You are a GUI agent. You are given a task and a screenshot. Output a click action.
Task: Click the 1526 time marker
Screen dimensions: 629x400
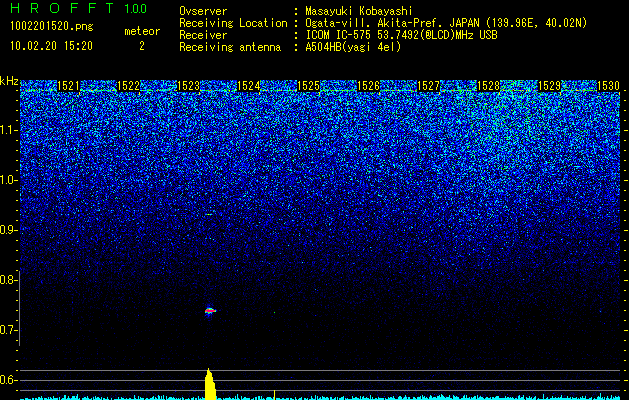[368, 85]
